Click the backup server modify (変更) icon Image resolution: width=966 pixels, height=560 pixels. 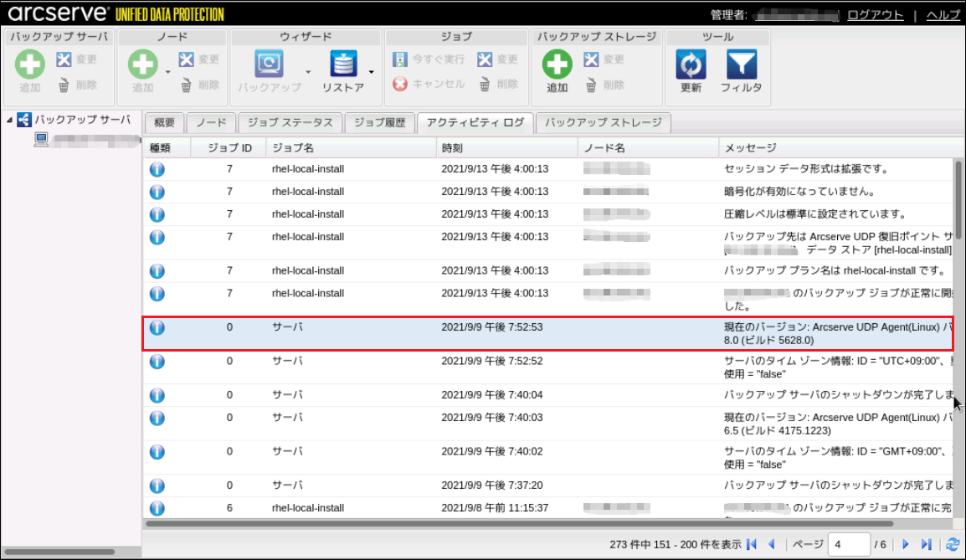coord(64,59)
